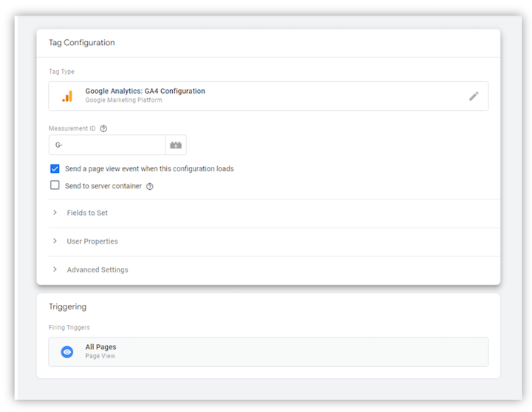The width and height of the screenshot is (532, 412).
Task: Select the GA4 Configuration tag type row
Action: click(268, 96)
